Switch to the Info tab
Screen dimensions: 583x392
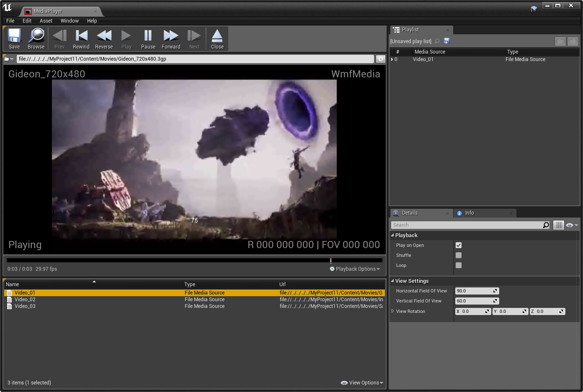point(469,213)
